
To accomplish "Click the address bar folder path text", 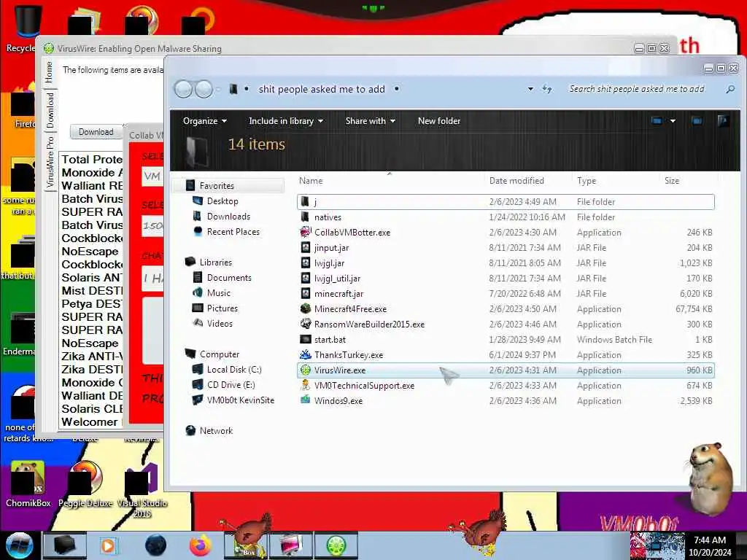I will click(x=322, y=89).
